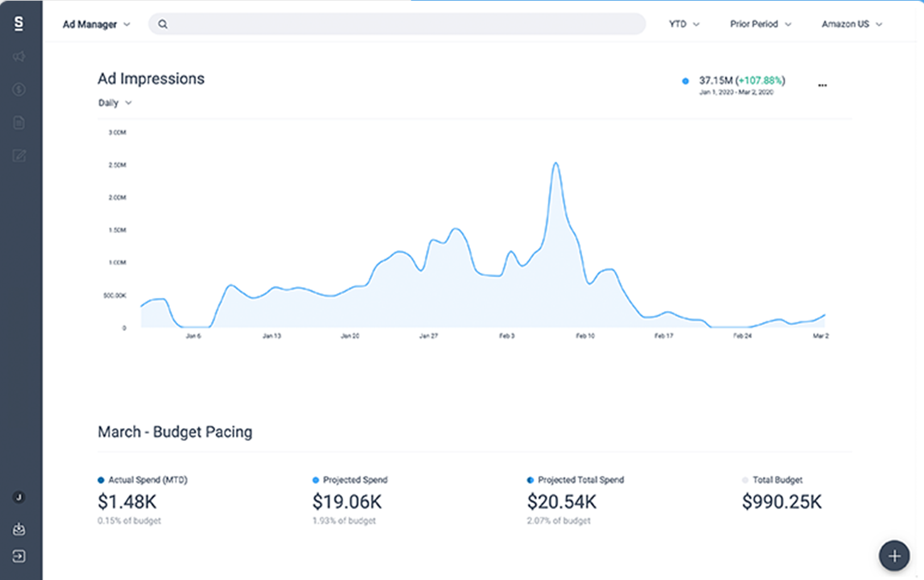Open the Amazon US marketplace dropdown
924x580 pixels.
click(x=851, y=24)
